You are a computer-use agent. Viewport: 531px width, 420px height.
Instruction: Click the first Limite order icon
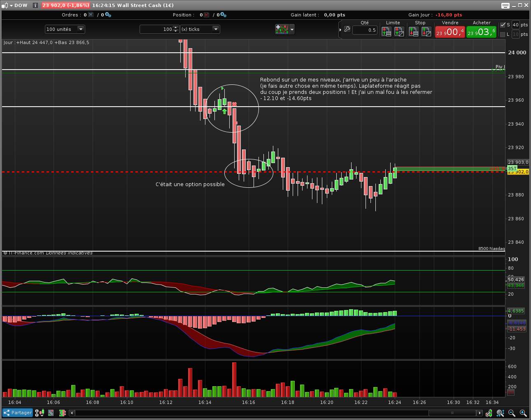pos(387,31)
